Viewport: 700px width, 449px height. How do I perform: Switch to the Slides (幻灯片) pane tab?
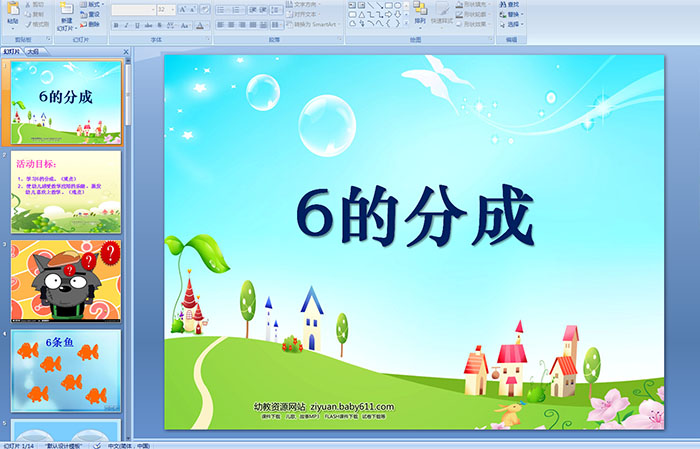coord(12,52)
